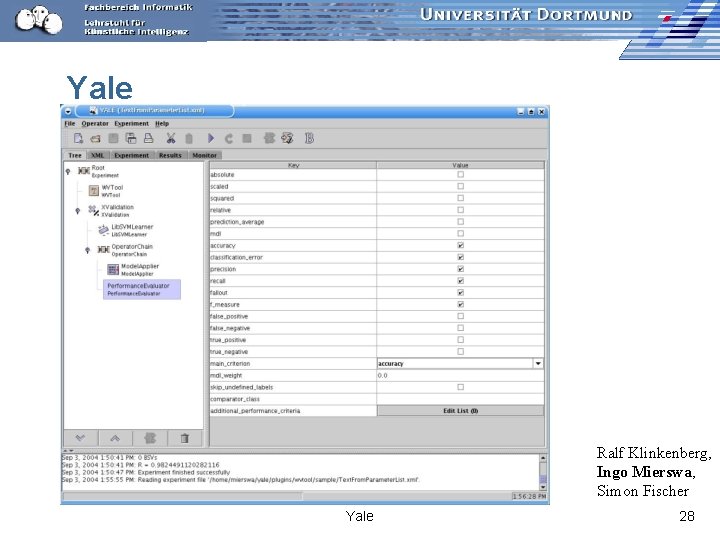Select the PerformanceEvaluator tree item
The height and width of the screenshot is (540, 720).
[x=142, y=289]
